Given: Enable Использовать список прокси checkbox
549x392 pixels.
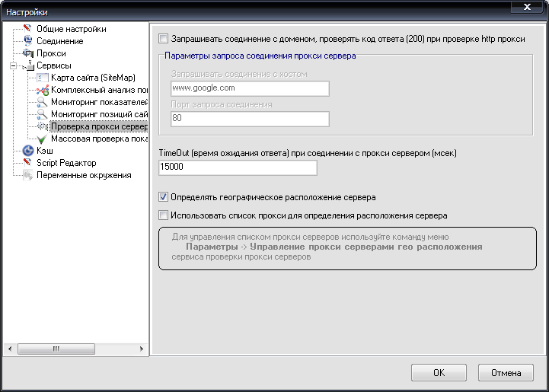Looking at the screenshot, I should [x=163, y=215].
